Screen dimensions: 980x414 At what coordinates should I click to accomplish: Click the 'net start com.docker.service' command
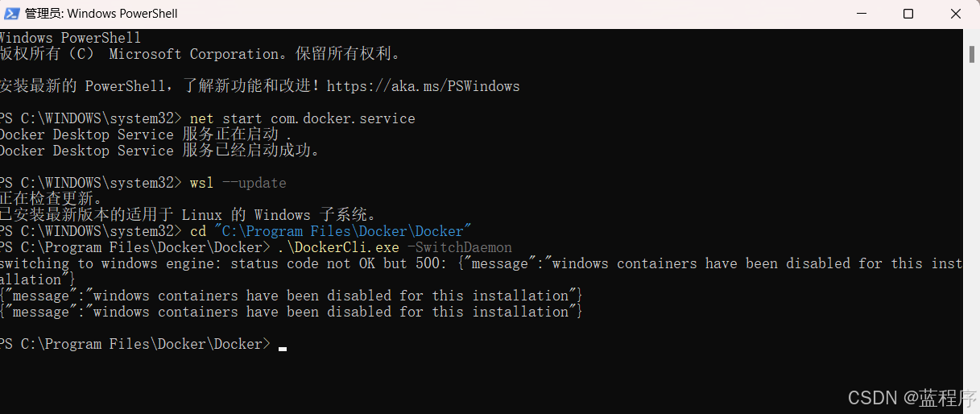(x=303, y=118)
